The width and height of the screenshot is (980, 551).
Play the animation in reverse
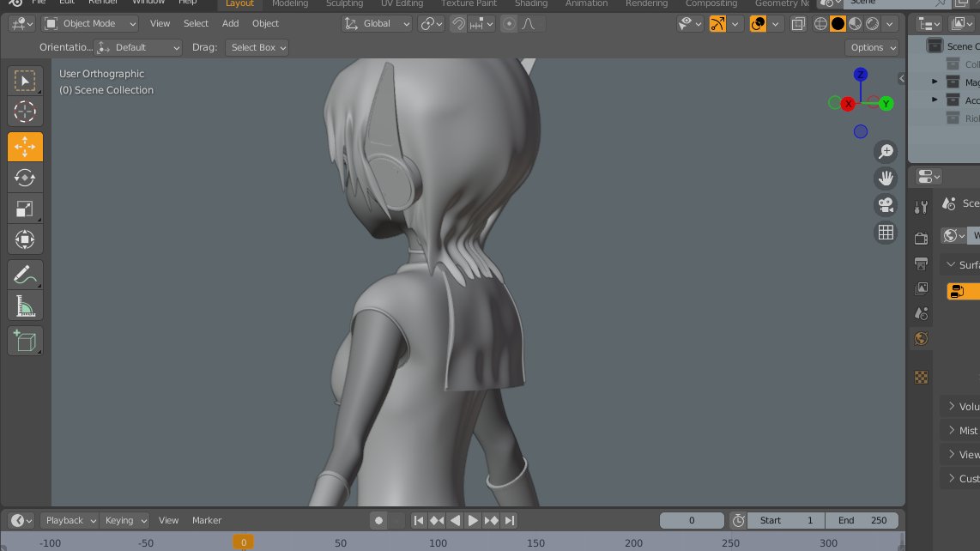(x=455, y=520)
